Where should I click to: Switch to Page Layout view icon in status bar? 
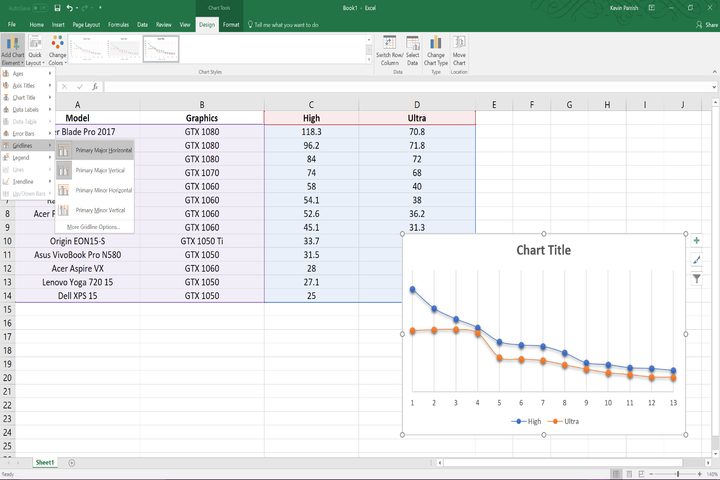[629, 474]
